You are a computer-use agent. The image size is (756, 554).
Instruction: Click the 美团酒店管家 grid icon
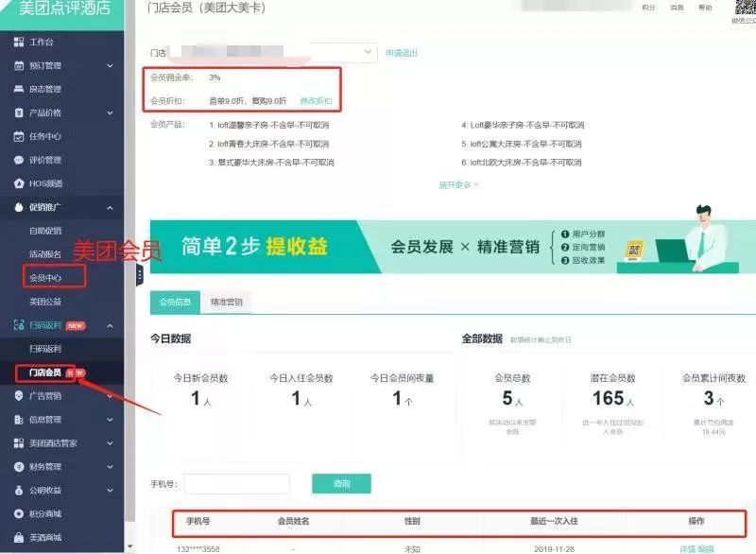19,443
